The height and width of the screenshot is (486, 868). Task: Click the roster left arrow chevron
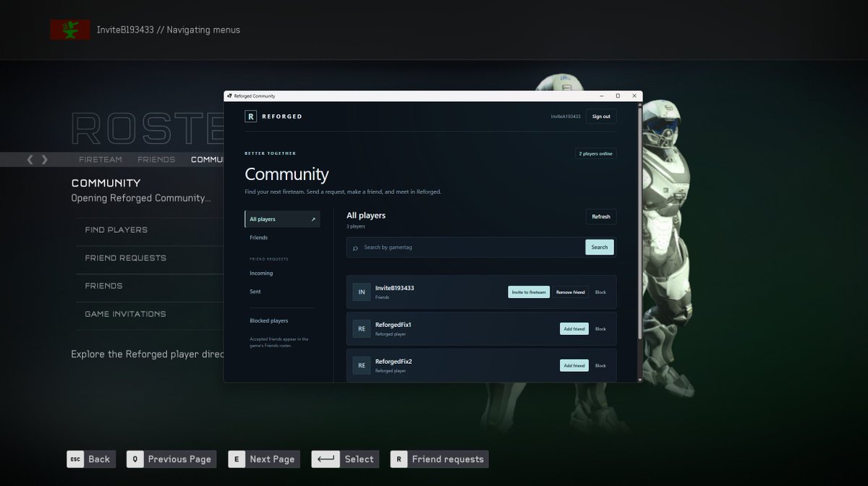30,159
